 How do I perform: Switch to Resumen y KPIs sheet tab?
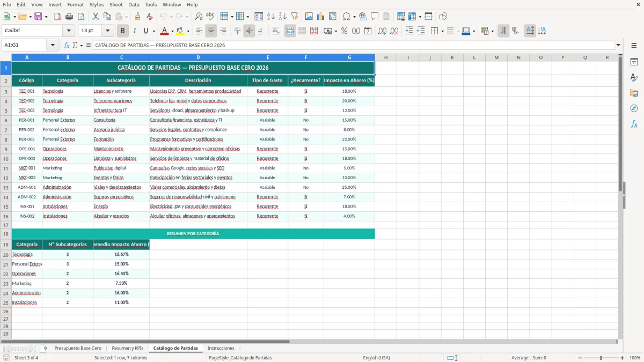click(128, 349)
